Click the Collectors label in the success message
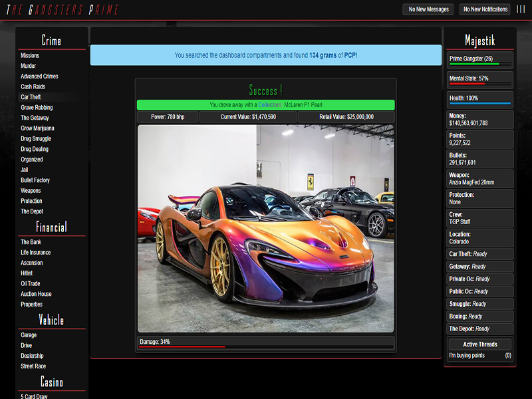 point(270,105)
